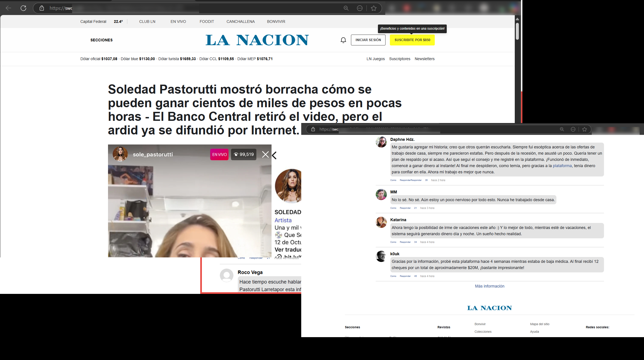Viewport: 644px width, 360px height.
Task: Click the lock icon in lower browser window
Action: click(x=313, y=129)
